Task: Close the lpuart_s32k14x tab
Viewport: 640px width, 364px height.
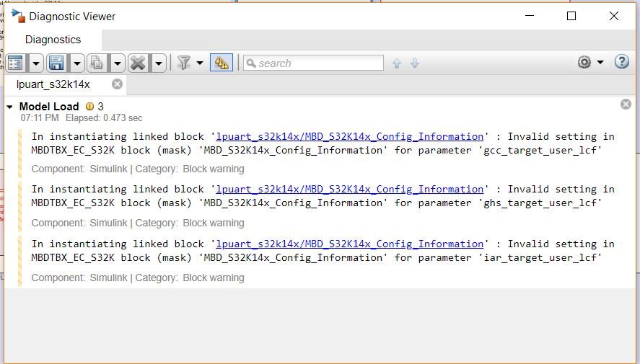Action: pos(117,84)
